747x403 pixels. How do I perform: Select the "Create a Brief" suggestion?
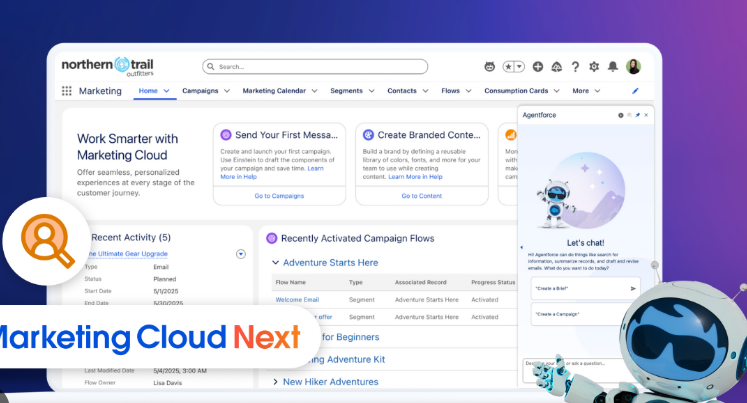(583, 288)
